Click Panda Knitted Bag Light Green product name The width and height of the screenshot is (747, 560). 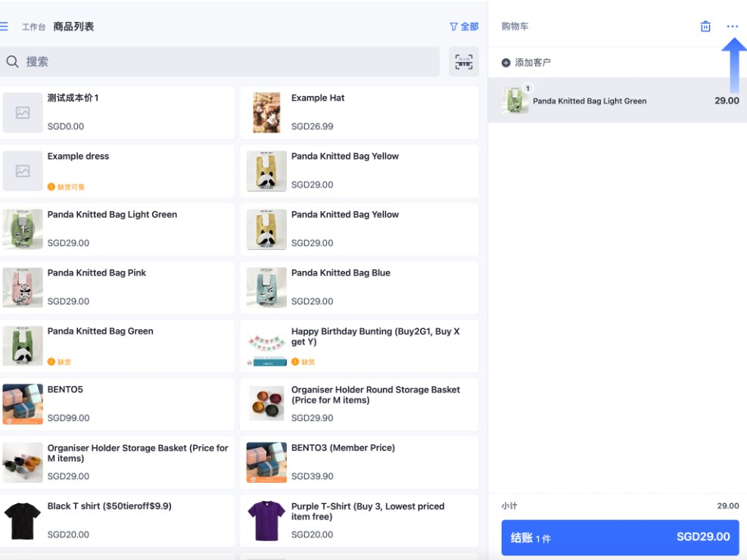112,214
